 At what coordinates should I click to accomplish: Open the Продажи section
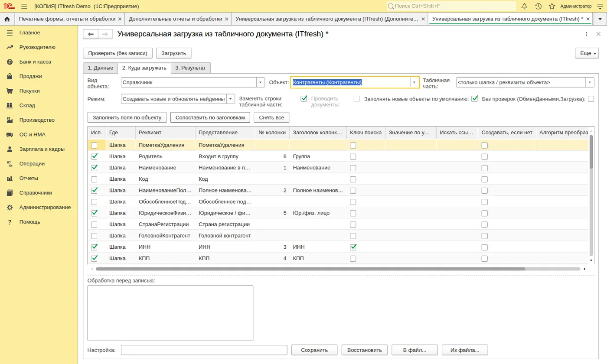(30, 76)
